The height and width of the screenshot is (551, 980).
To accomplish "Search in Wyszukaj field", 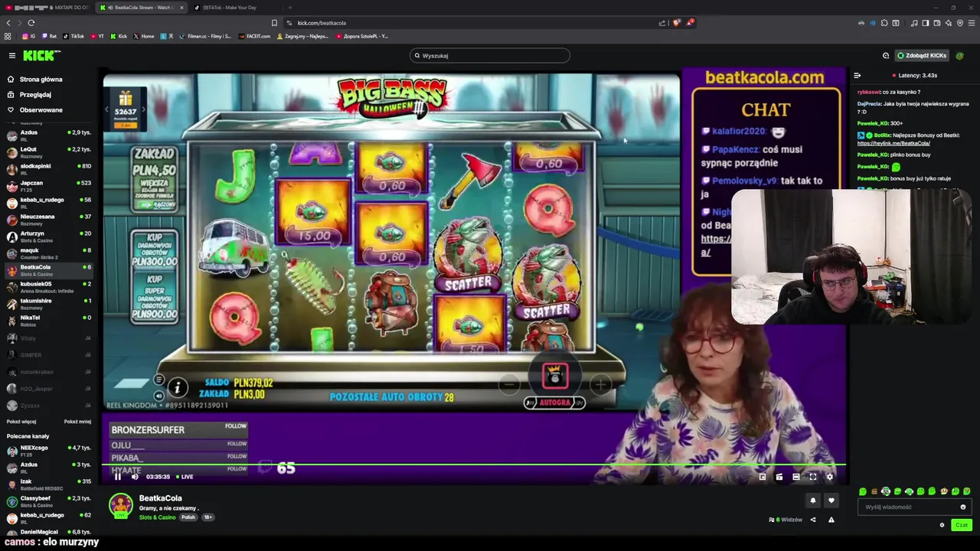I will [490, 55].
